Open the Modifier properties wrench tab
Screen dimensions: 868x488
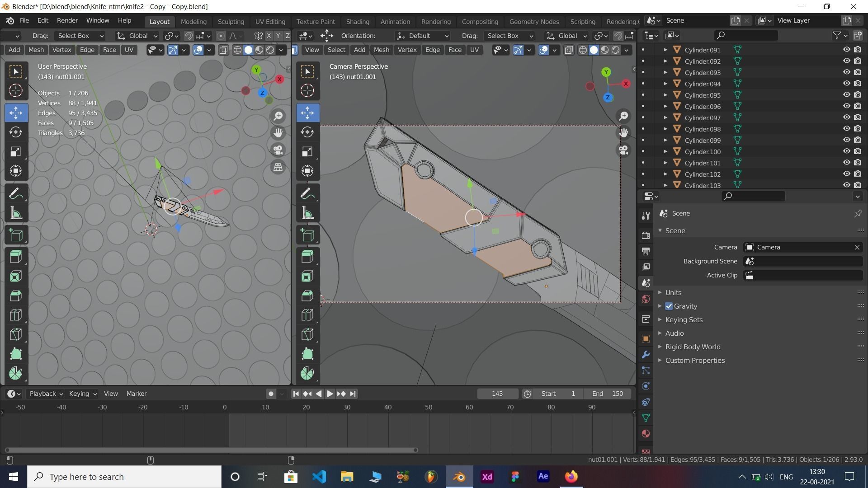coord(646,355)
